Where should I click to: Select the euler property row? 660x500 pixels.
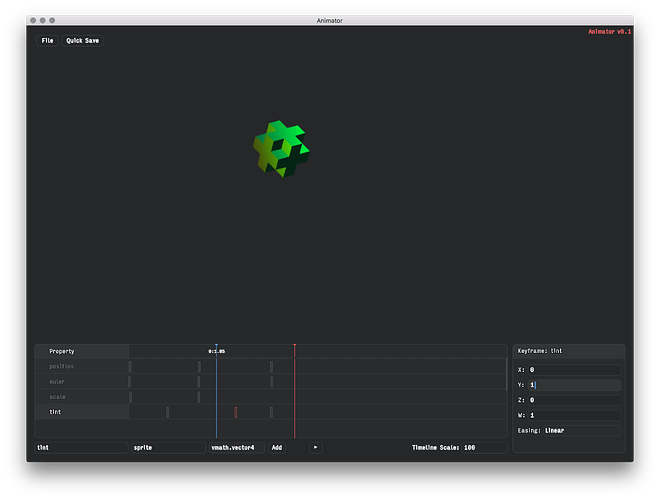82,382
